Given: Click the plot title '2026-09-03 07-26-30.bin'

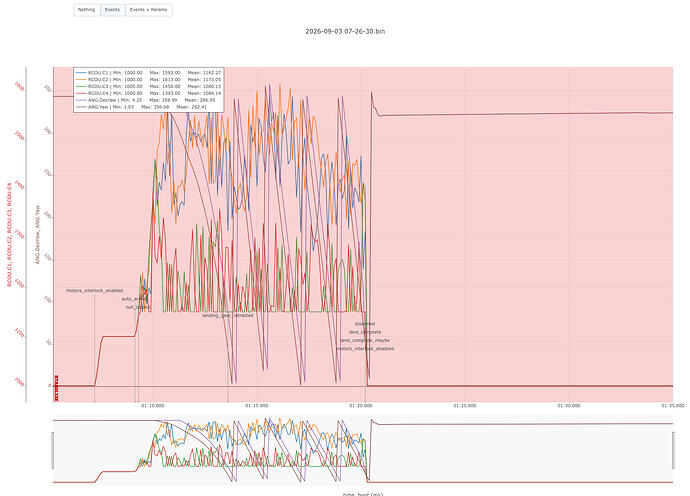Looking at the screenshot, I should click(345, 31).
